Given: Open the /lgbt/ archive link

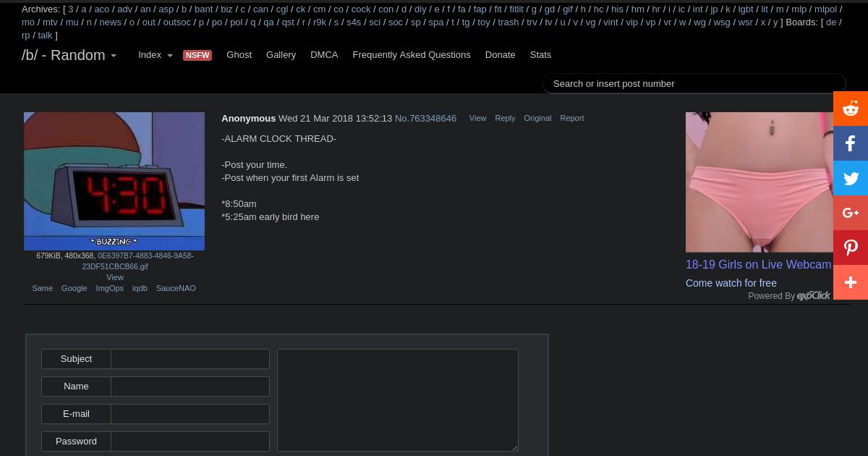Looking at the screenshot, I should coord(746,9).
